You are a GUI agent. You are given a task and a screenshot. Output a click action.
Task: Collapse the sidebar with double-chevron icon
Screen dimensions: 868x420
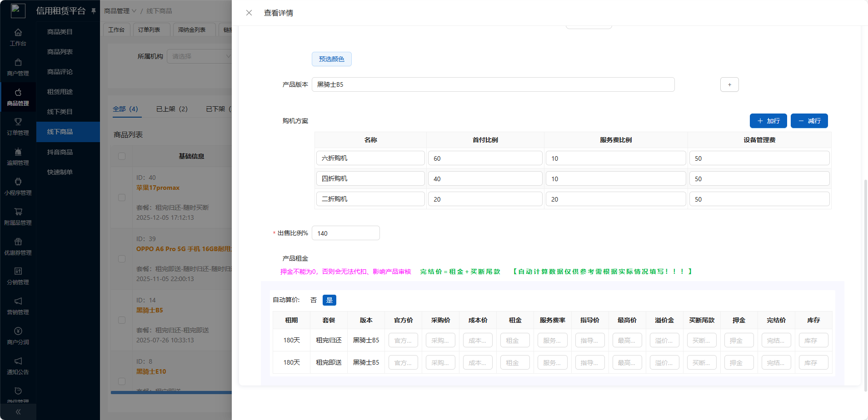18,412
